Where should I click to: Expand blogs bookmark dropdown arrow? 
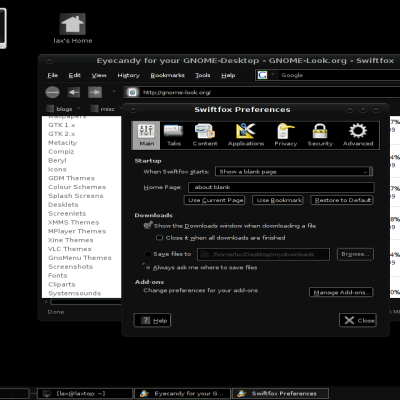(79, 108)
